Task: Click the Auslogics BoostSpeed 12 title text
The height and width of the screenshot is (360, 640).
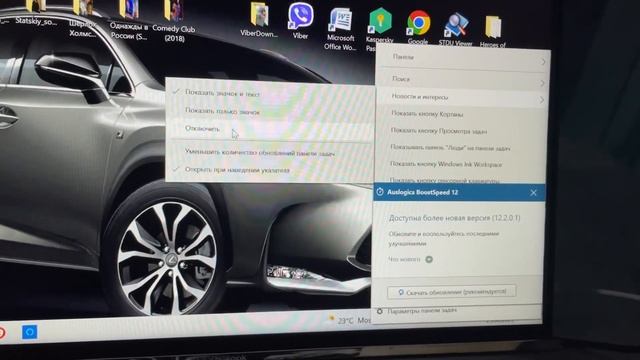Action: 422,192
